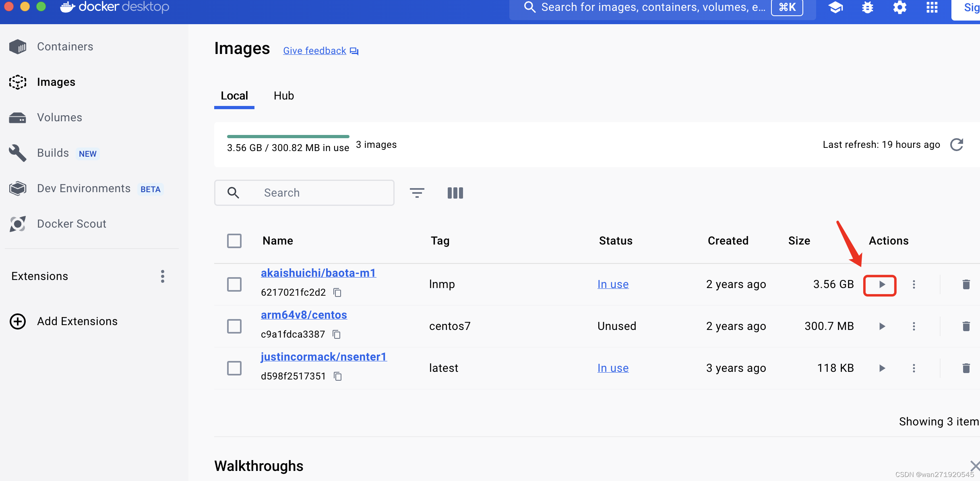Click the Add Extensions label
The height and width of the screenshot is (481, 980).
77,321
